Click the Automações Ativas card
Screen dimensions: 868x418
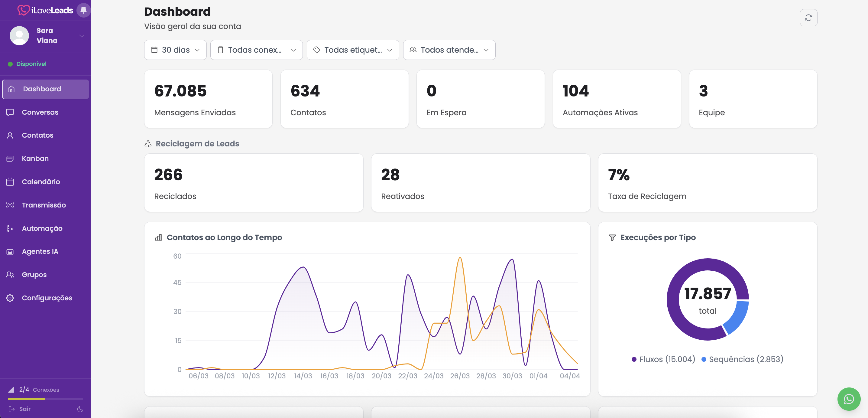coord(617,99)
